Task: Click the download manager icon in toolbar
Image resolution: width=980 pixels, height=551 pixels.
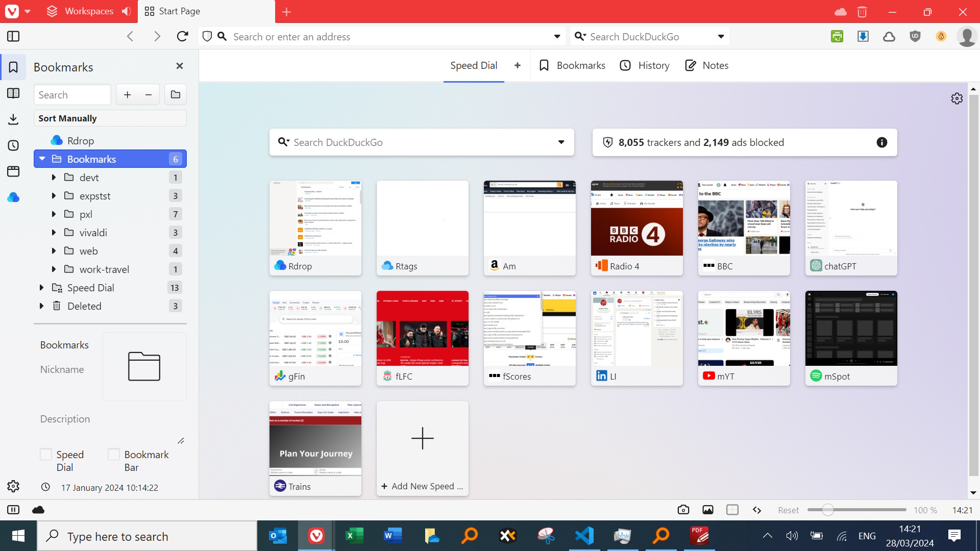Action: click(863, 36)
